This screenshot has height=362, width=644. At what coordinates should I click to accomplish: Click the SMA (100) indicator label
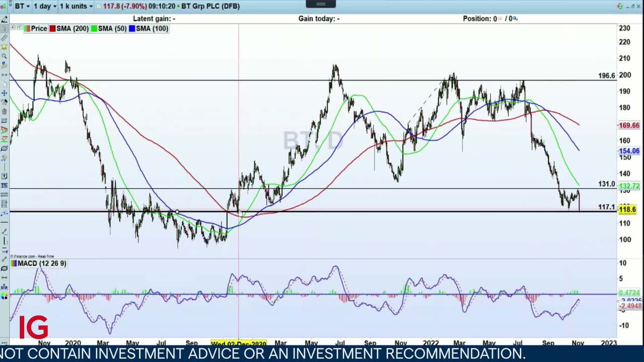coord(152,29)
